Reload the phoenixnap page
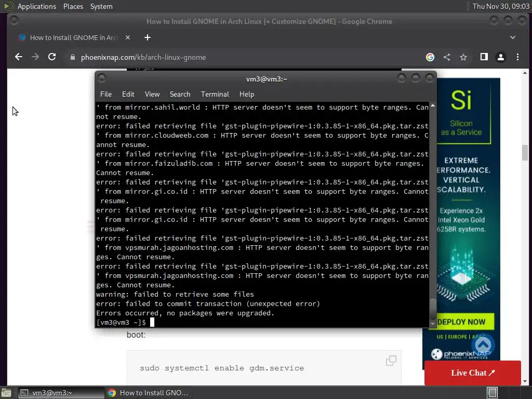The image size is (532, 399). pos(52,57)
